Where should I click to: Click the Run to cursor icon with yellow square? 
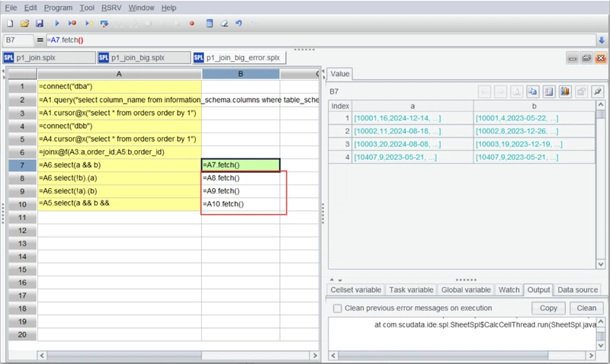tap(89, 24)
